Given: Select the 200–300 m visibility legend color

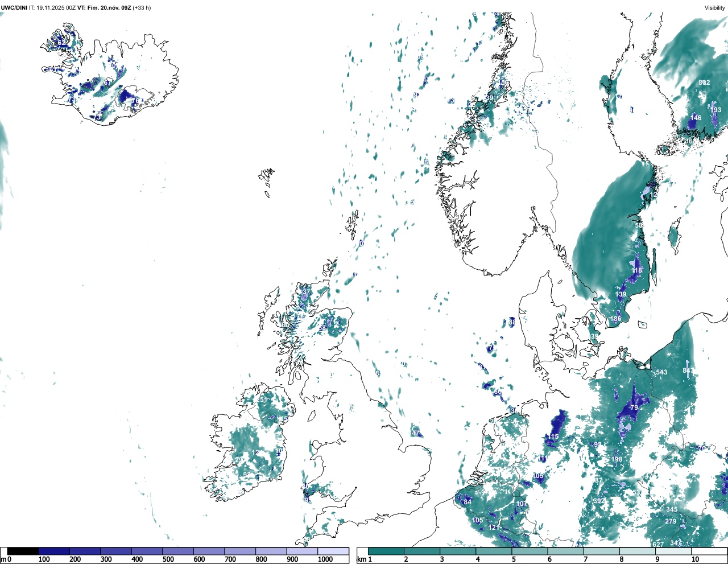Looking at the screenshot, I should tap(85, 551).
